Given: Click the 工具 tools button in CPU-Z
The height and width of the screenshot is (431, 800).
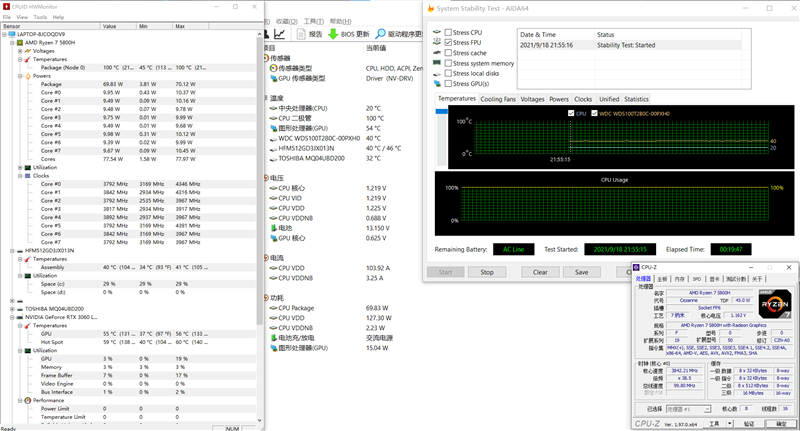Looking at the screenshot, I should point(714,424).
